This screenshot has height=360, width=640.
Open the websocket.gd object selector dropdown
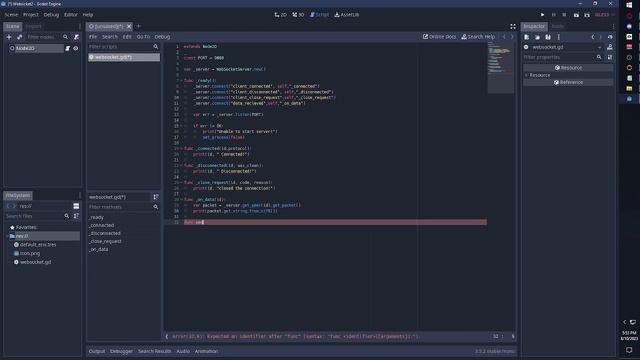tap(562, 47)
